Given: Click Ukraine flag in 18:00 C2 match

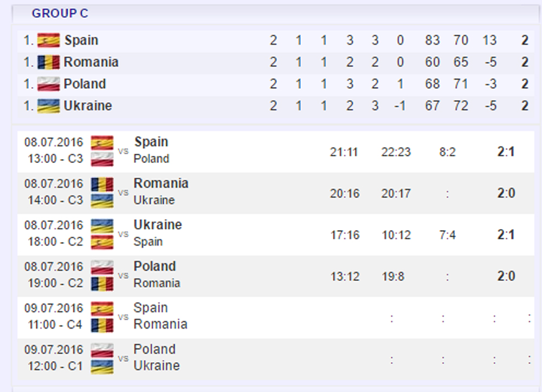Looking at the screenshot, I should tap(102, 226).
